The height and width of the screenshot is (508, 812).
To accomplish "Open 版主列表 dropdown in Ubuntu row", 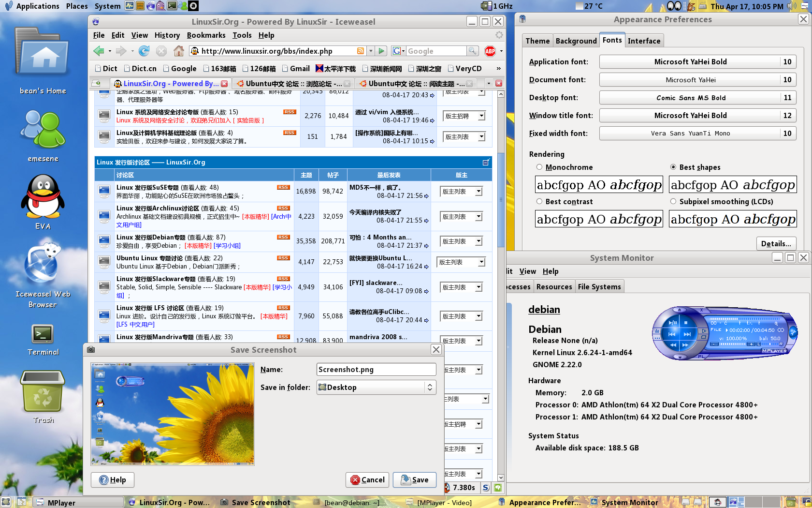I will 461,262.
